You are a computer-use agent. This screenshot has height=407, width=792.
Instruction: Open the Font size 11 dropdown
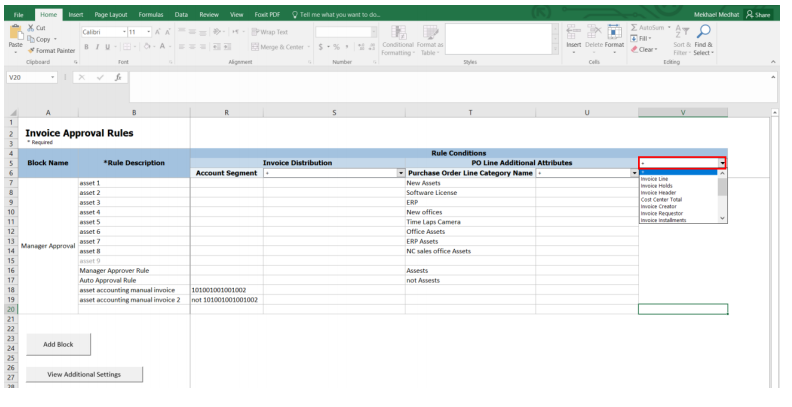149,32
